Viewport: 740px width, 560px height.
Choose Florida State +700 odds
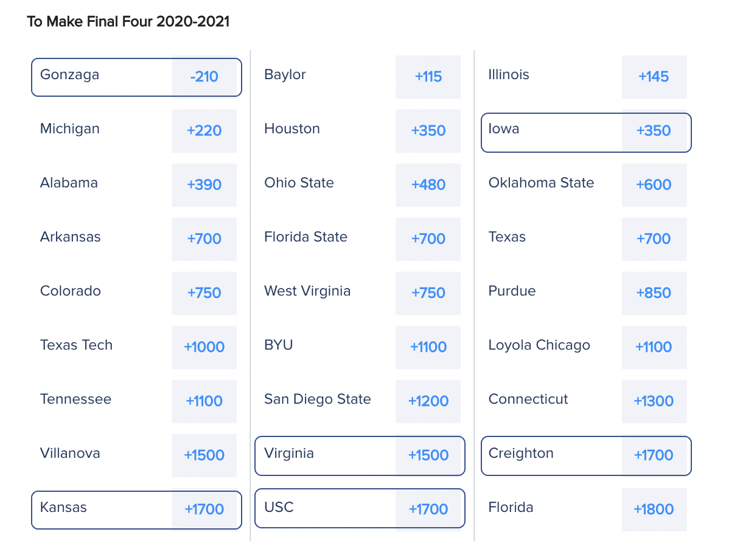428,239
